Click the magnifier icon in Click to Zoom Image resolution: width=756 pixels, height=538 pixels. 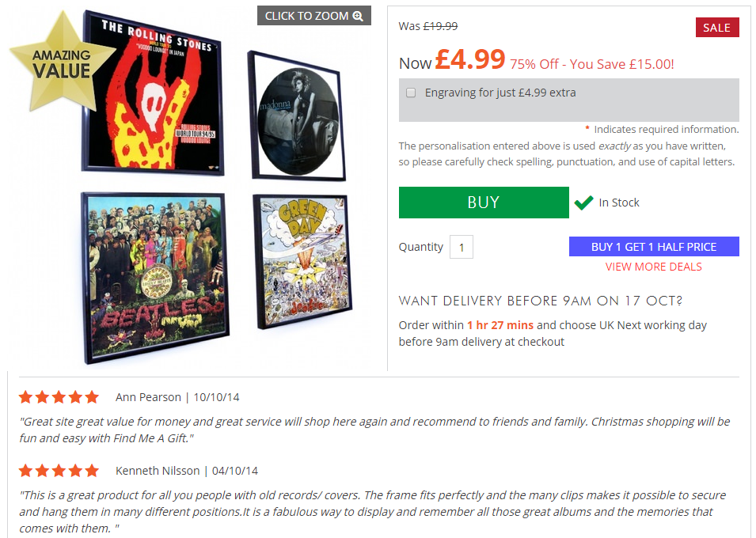pyautogui.click(x=358, y=16)
